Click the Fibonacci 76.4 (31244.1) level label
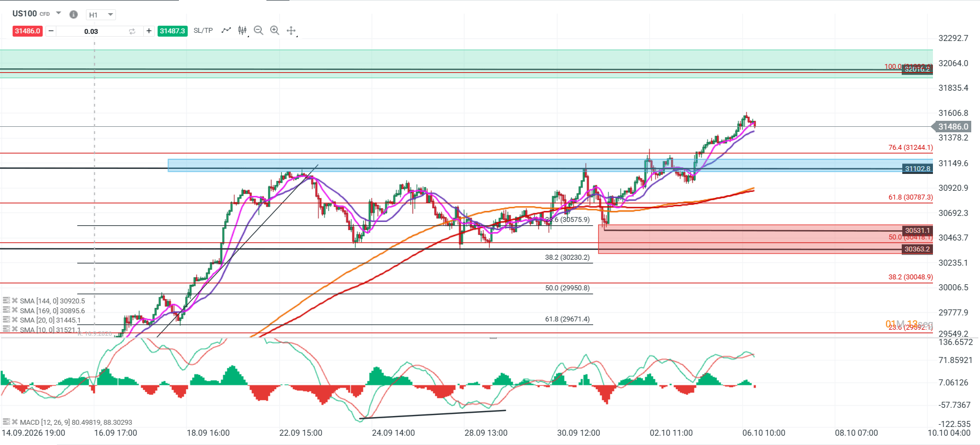This screenshot has width=980, height=445. (x=911, y=148)
